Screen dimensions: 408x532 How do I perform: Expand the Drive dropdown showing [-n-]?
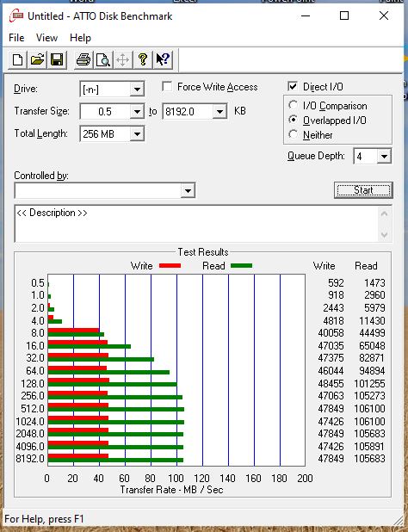click(137, 90)
